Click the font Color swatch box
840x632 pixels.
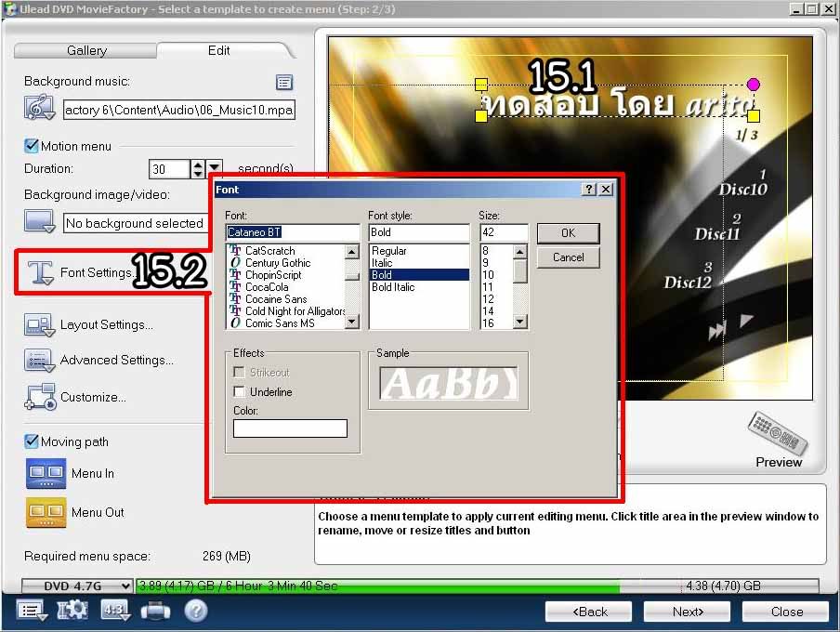290,428
